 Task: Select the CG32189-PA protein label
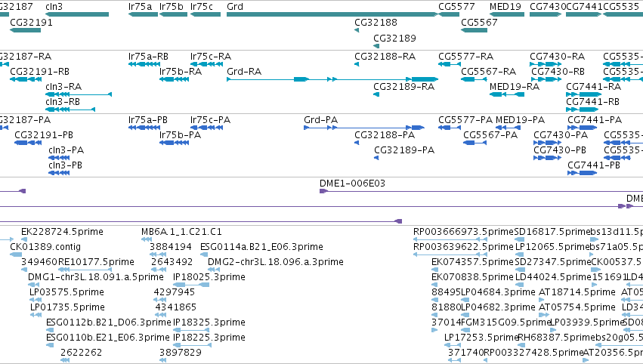pos(404,150)
